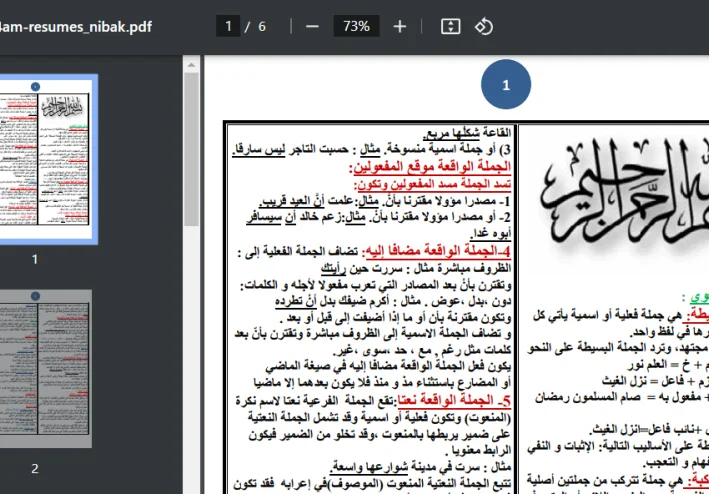
Task: Click the sidebar scrollbar thumb
Action: pyautogui.click(x=191, y=149)
